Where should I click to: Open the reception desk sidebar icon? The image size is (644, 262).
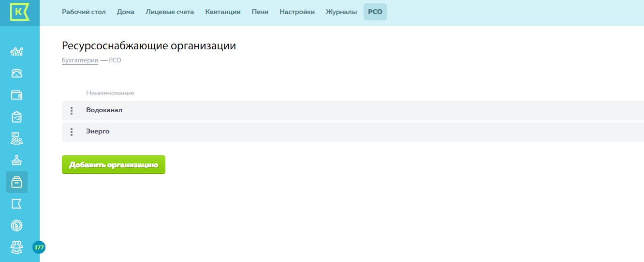coord(16,160)
